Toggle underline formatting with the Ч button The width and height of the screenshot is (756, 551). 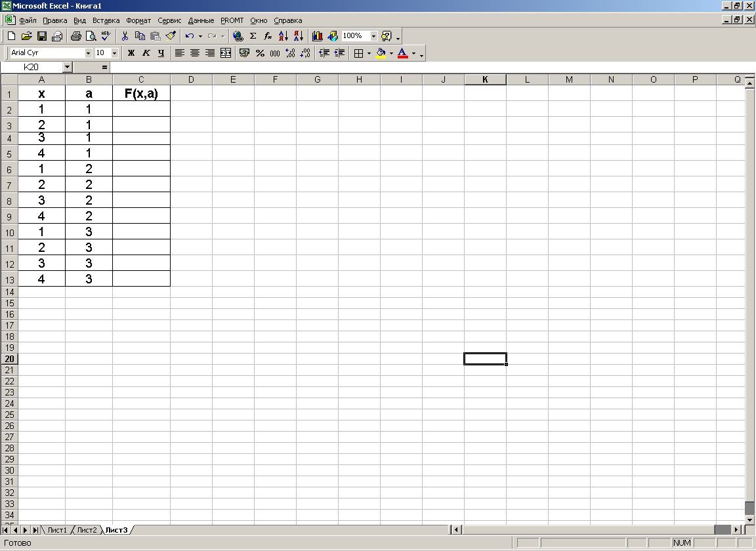[161, 53]
